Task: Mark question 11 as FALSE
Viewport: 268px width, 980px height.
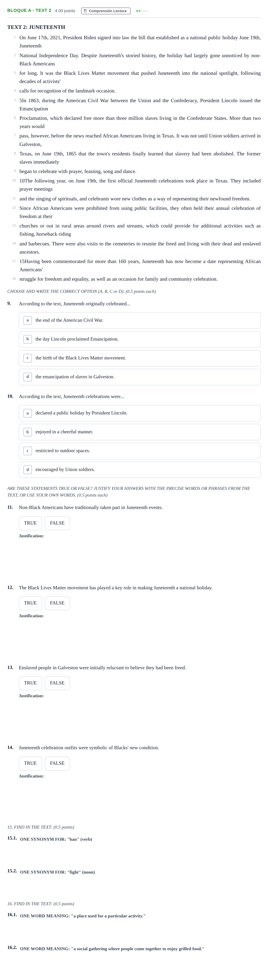Action: 57,523
